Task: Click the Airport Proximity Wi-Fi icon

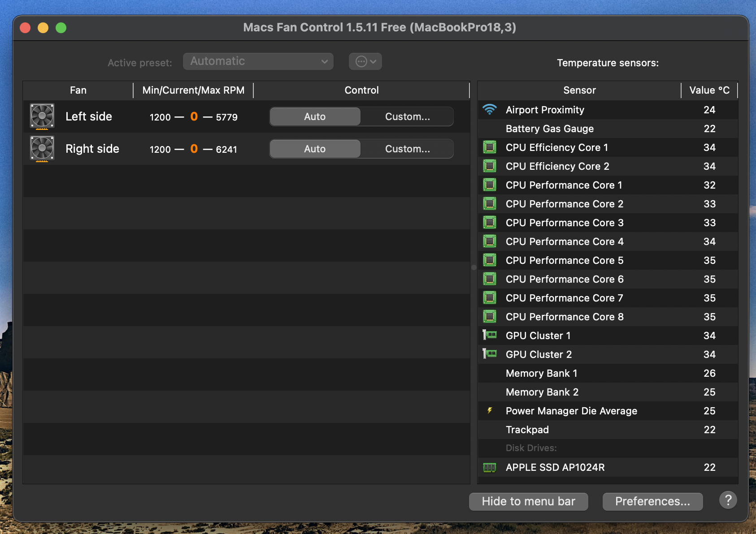Action: click(x=490, y=110)
